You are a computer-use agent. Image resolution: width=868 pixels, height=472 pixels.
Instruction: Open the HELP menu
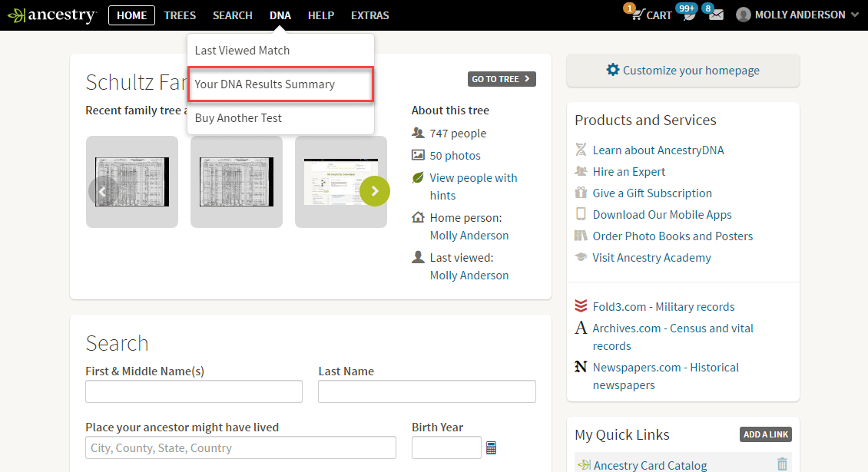click(x=321, y=15)
